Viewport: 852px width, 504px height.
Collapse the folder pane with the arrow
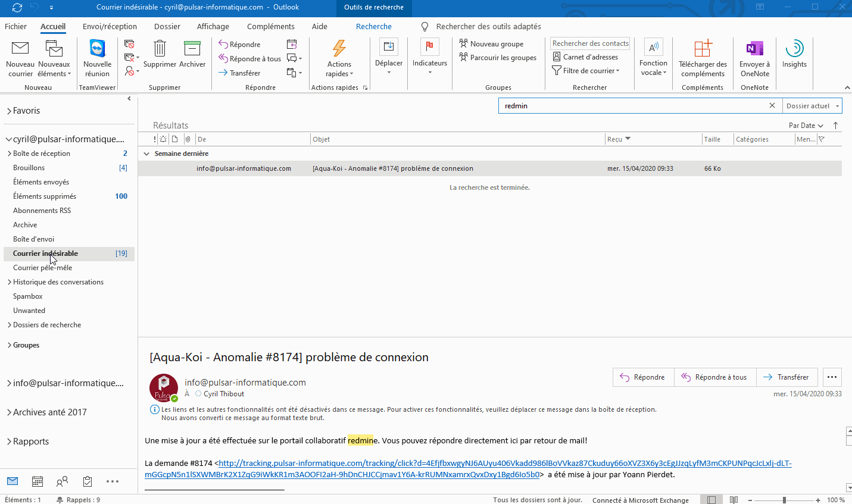point(129,99)
